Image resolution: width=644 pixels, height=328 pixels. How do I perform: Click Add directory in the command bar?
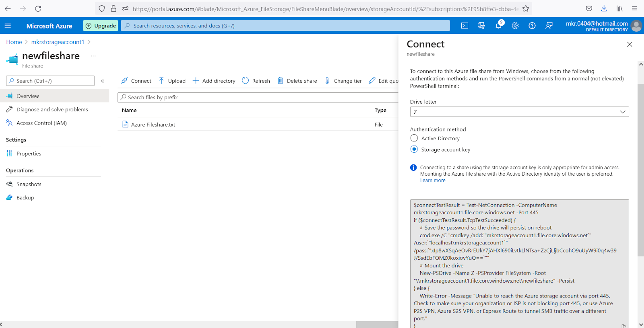(214, 81)
